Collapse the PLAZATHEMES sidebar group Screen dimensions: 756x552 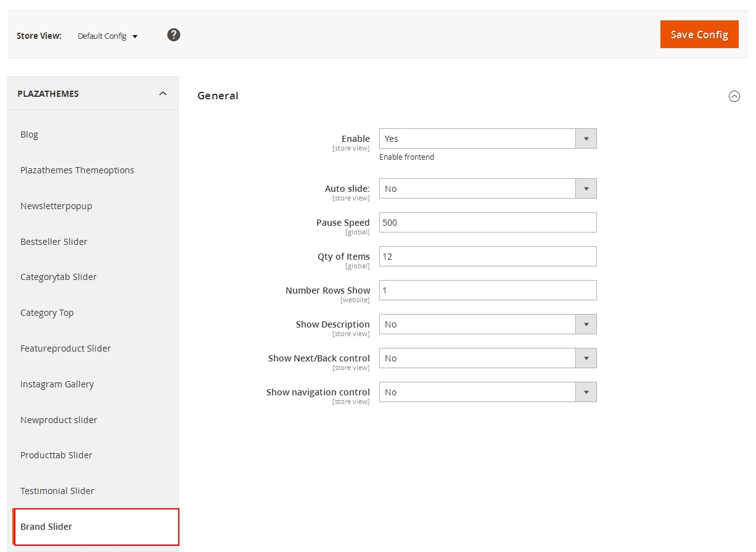point(163,94)
